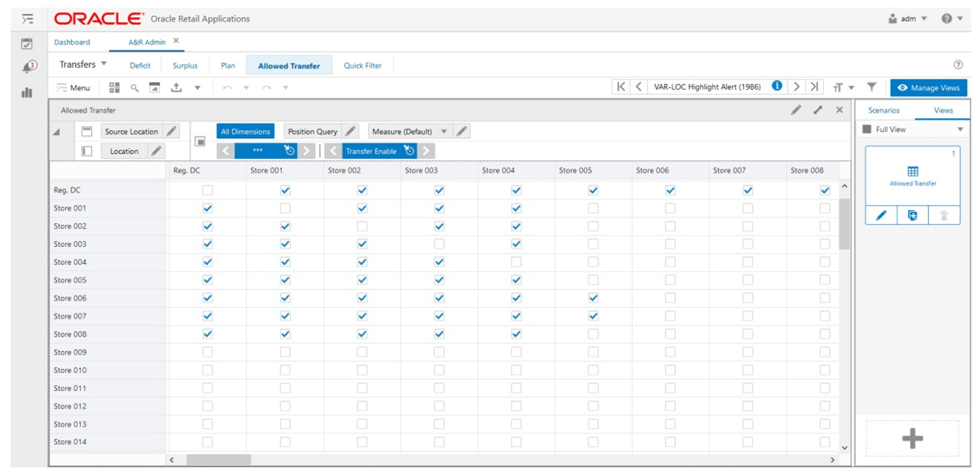Uncheck Store 001 row Reg. DC checkbox
Screen dimensions: 980x473
(x=208, y=208)
